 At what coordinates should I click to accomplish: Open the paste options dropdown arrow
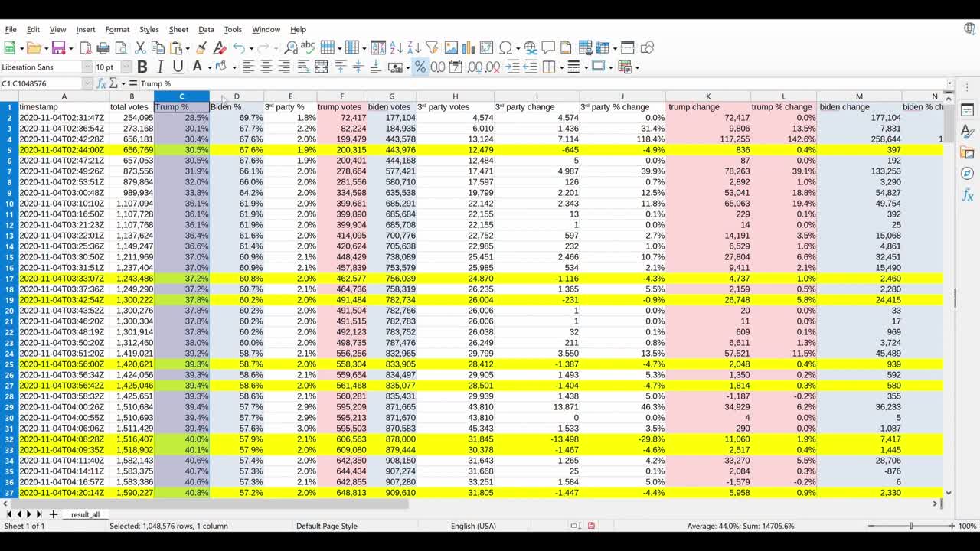pos(188,48)
